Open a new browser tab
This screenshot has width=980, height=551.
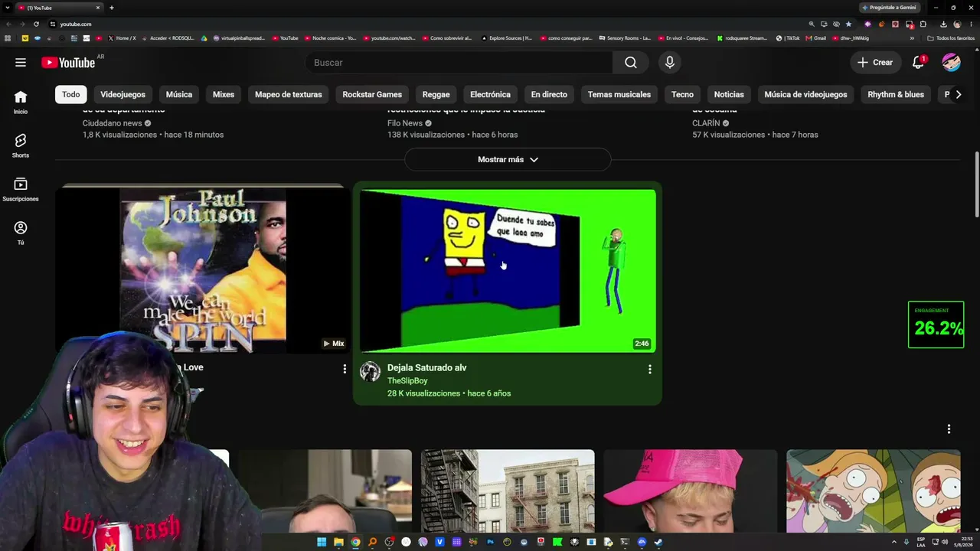pyautogui.click(x=112, y=8)
